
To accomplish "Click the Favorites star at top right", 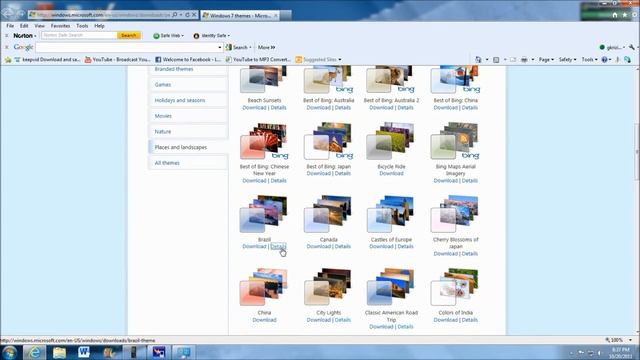I will [625, 15].
